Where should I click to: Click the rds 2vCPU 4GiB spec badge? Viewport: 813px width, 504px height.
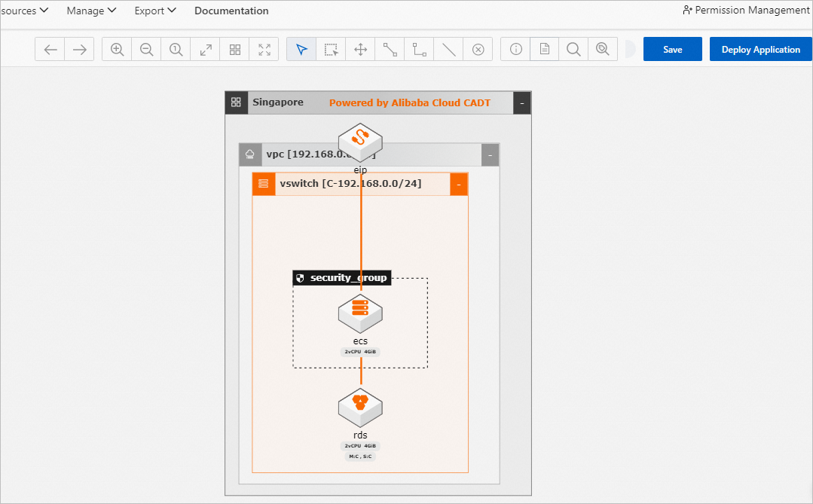click(x=360, y=446)
